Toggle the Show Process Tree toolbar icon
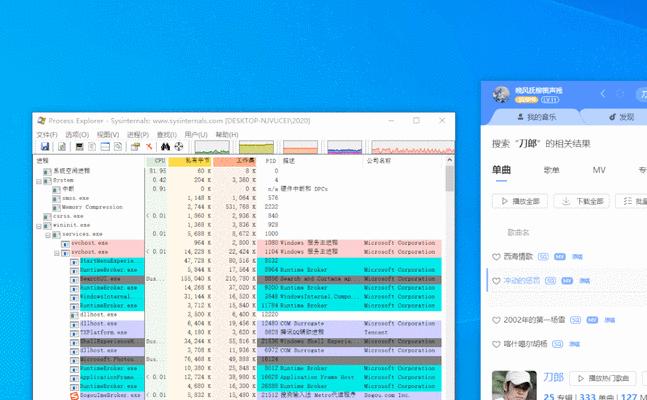Viewport: 647px width, 400px height. click(92, 147)
